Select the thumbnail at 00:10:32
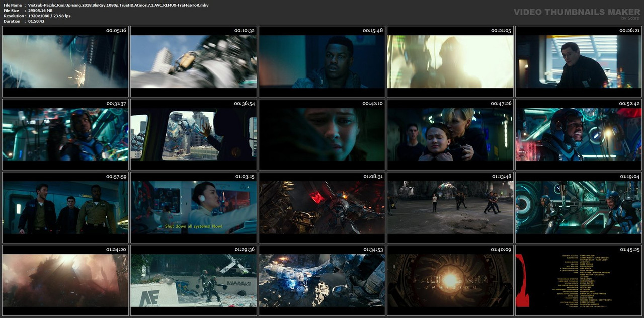This screenshot has width=644, height=318. tap(194, 61)
